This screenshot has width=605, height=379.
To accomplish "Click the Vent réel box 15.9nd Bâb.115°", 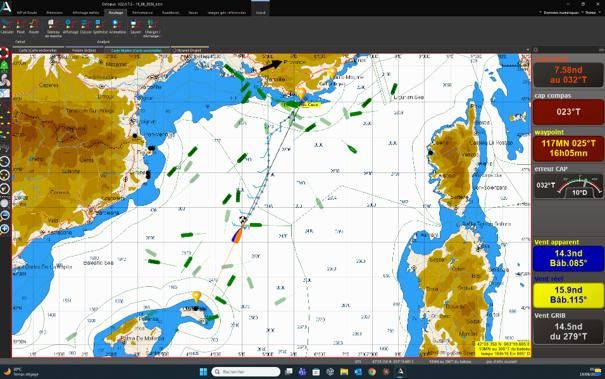I will tap(568, 295).
